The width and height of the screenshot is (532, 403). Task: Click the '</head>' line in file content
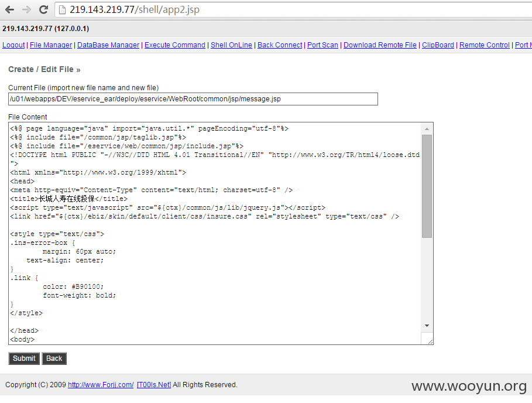tap(25, 330)
